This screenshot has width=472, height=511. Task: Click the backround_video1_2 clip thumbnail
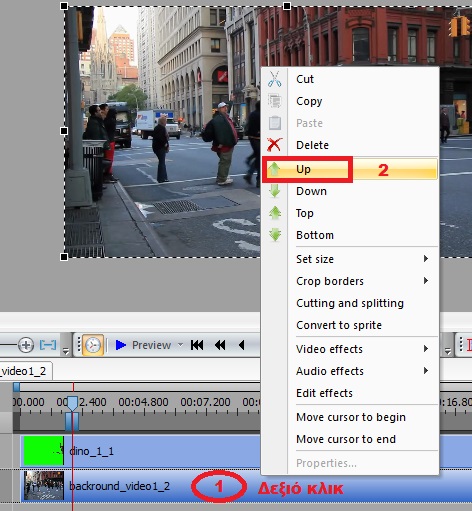[x=44, y=486]
